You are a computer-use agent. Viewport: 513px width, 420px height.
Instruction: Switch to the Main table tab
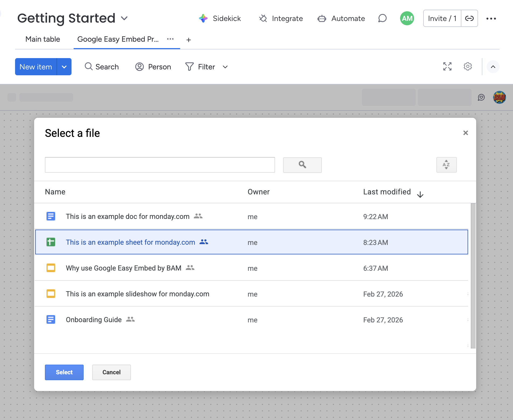(42, 39)
